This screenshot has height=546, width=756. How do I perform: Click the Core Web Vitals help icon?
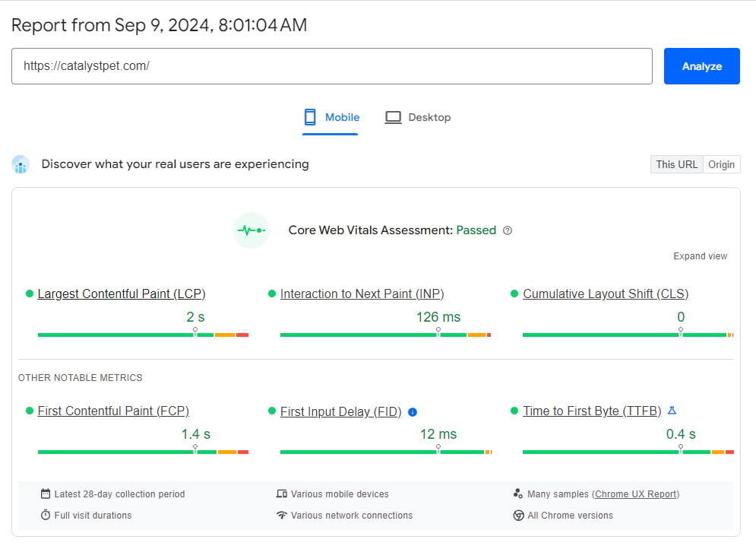[x=508, y=230]
